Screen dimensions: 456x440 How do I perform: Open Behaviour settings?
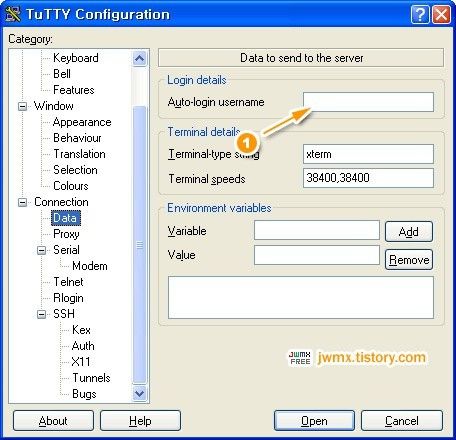(77, 138)
